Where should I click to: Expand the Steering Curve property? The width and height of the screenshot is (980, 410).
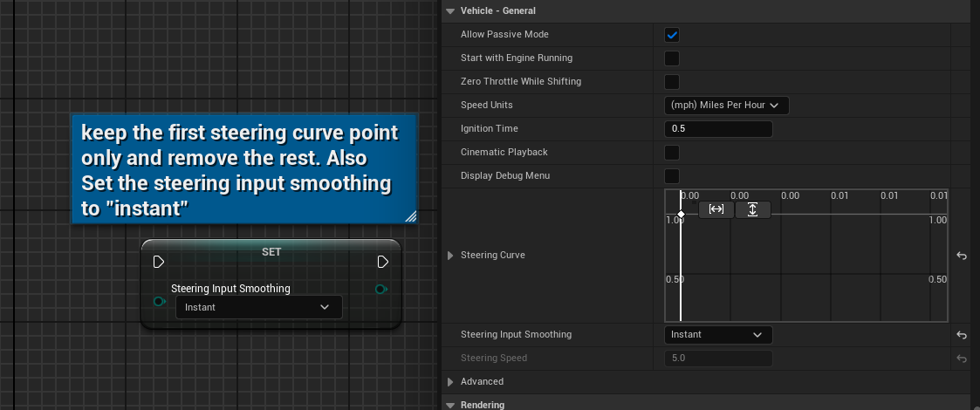[450, 256]
